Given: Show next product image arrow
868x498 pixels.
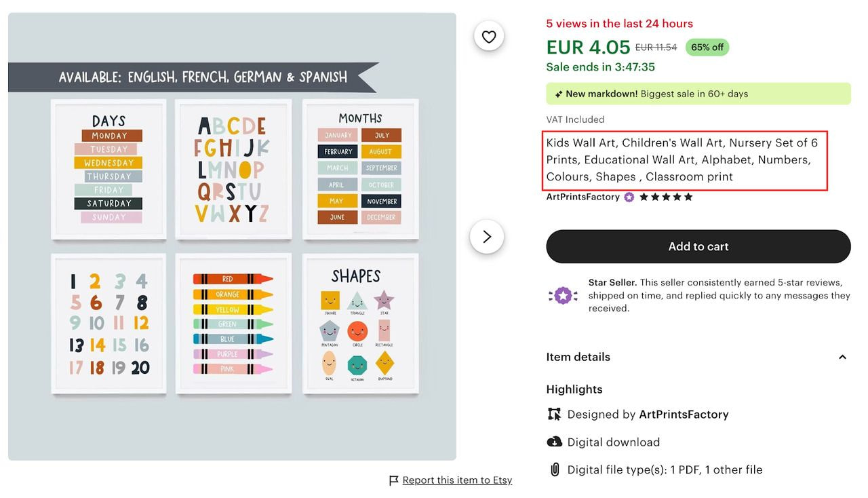Looking at the screenshot, I should [487, 237].
